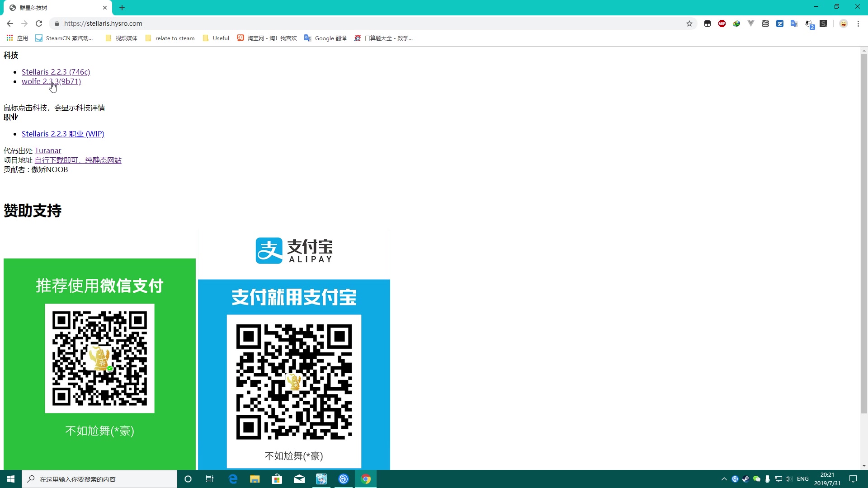Open the SteamCN 蒸汽动... bookmark
The image size is (868, 488).
(64, 38)
